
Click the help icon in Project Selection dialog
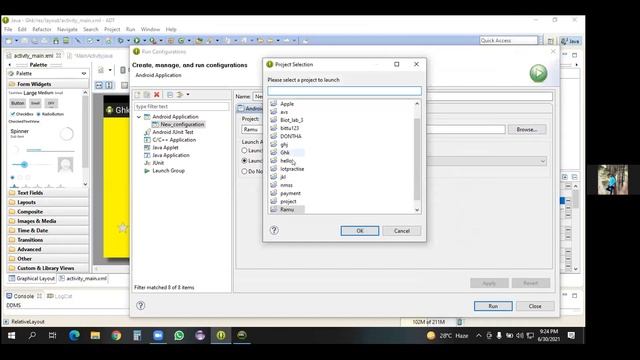click(x=274, y=230)
